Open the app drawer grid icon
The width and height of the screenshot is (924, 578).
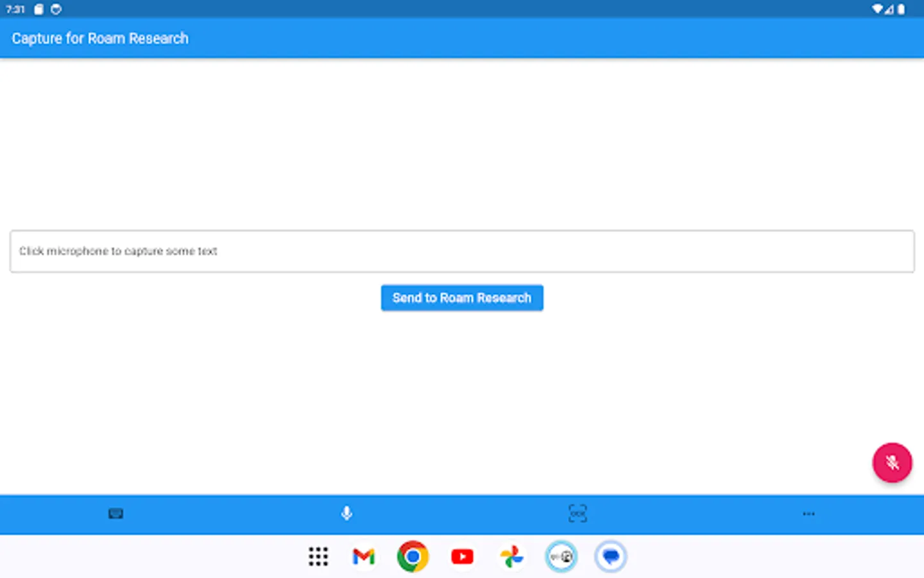318,557
